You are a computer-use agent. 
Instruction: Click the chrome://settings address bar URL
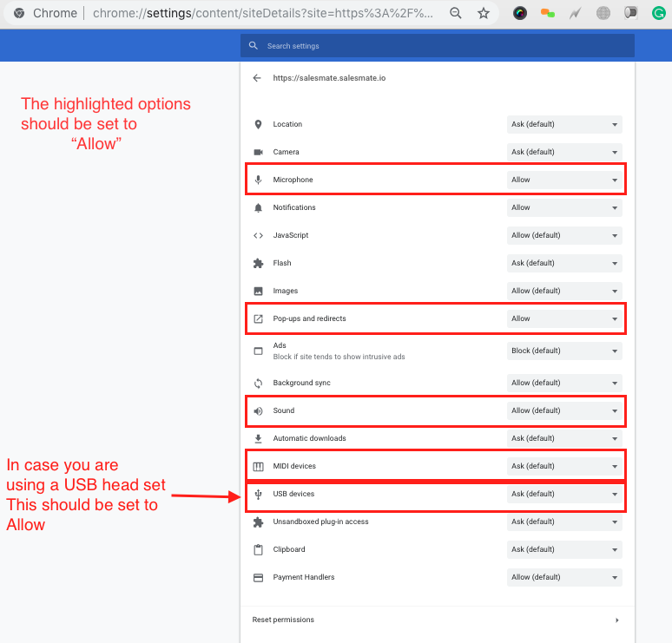263,13
